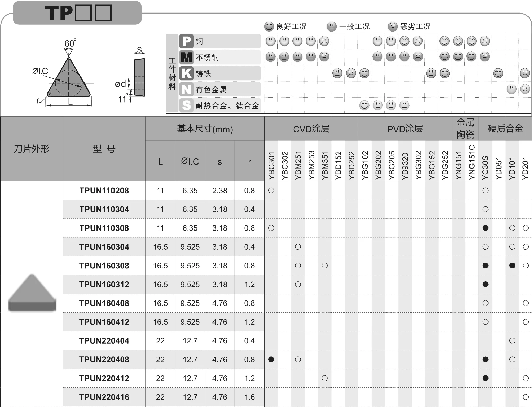Click the 刀片外形 column header

[x=32, y=149]
